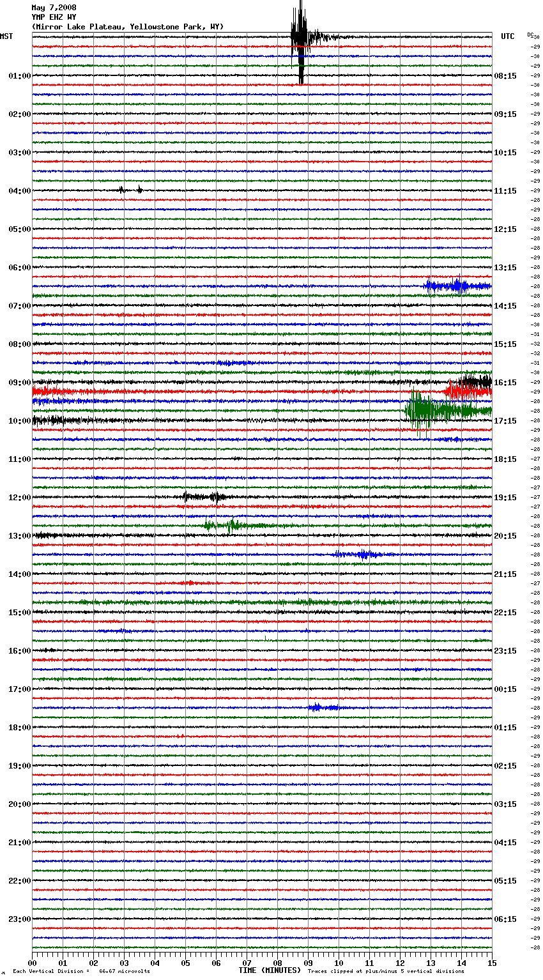This screenshot has width=543, height=980.
Task: Click the '(Mirror Lake Plateau, Yellowstone Park, WY)' title
Action: 128,27
